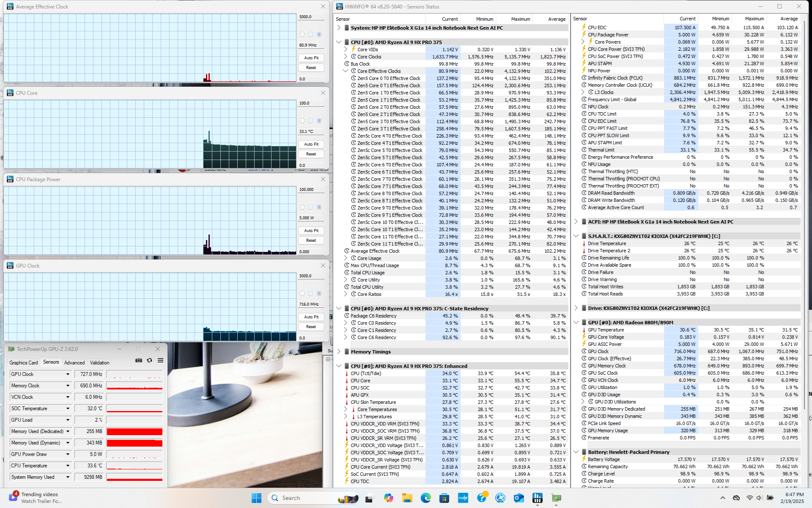This screenshot has width=812, height=508.
Task: Expand the Memory Timings section
Action: (339, 352)
